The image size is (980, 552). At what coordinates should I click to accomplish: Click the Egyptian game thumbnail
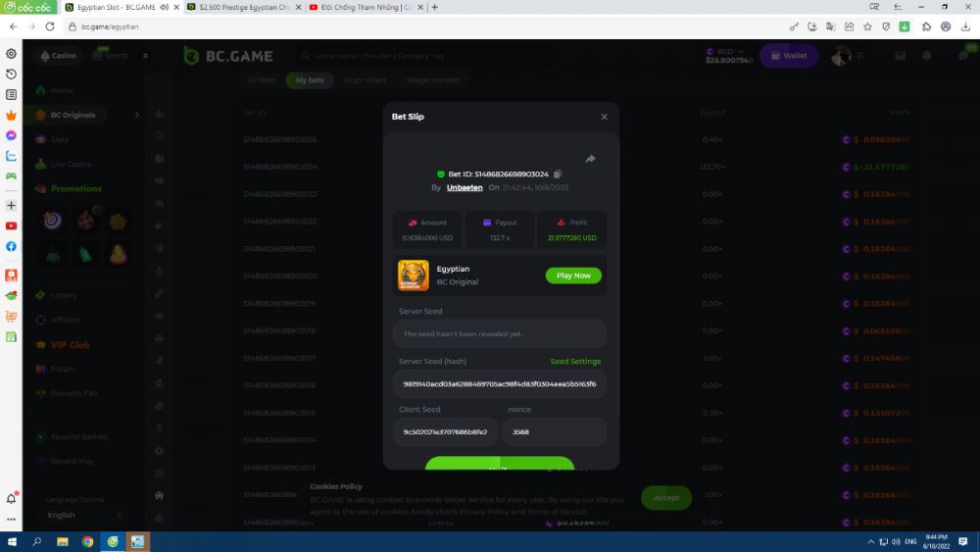(x=413, y=276)
